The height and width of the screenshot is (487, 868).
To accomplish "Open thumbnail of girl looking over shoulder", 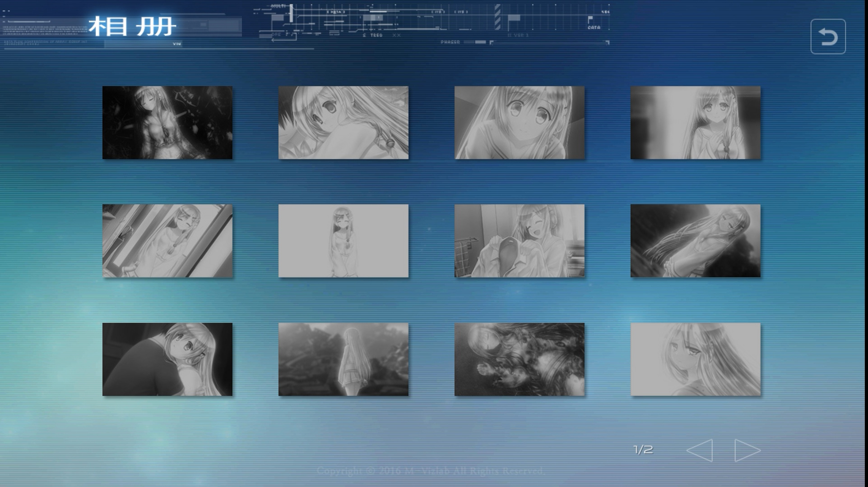I will point(343,123).
